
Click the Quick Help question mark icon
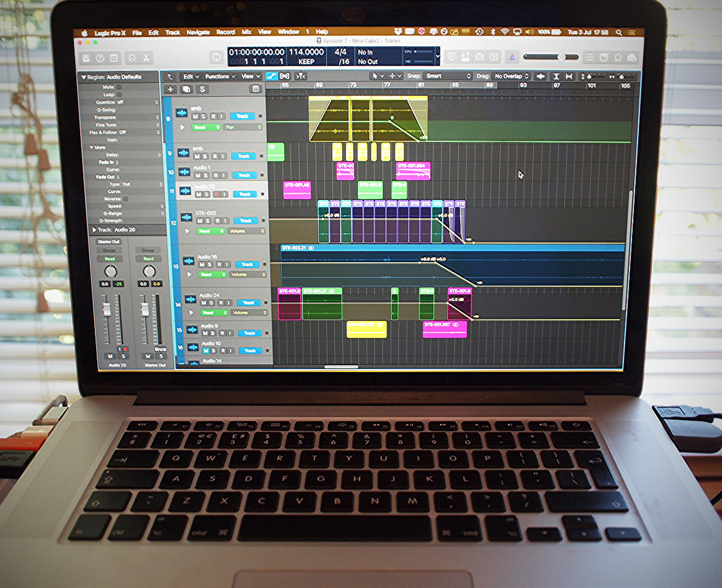[x=100, y=58]
